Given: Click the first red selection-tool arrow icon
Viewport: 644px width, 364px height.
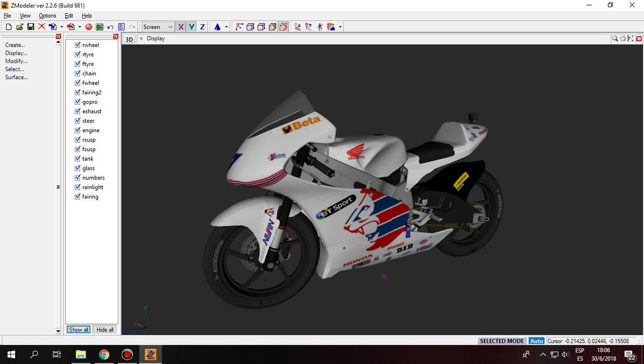Looking at the screenshot, I should (x=298, y=27).
